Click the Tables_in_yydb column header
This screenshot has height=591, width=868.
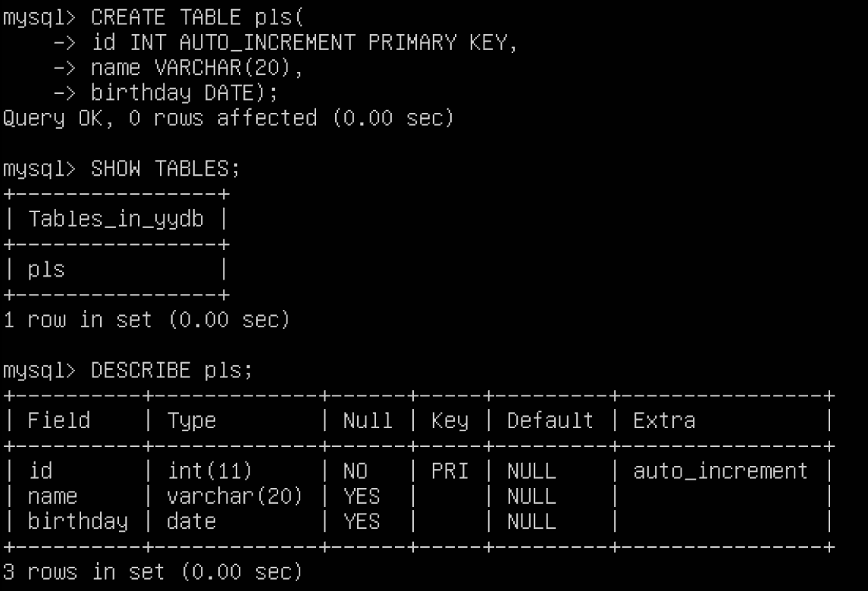point(115,219)
